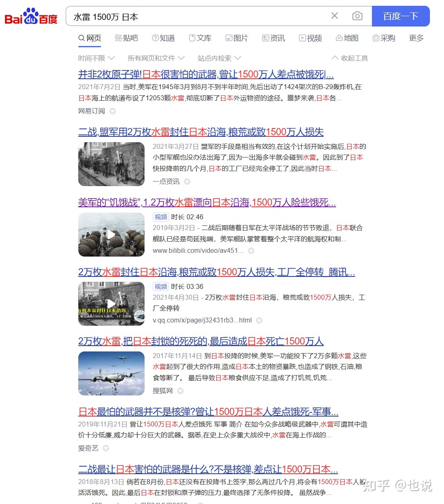Expand the 时间不限 time filter dropdown
Screen dimensions: 444x504
(x=96, y=58)
